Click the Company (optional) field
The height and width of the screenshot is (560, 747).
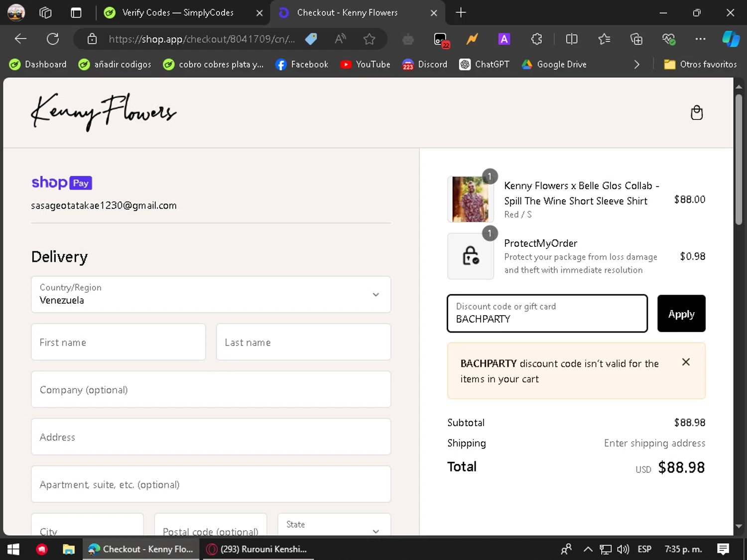click(x=211, y=389)
